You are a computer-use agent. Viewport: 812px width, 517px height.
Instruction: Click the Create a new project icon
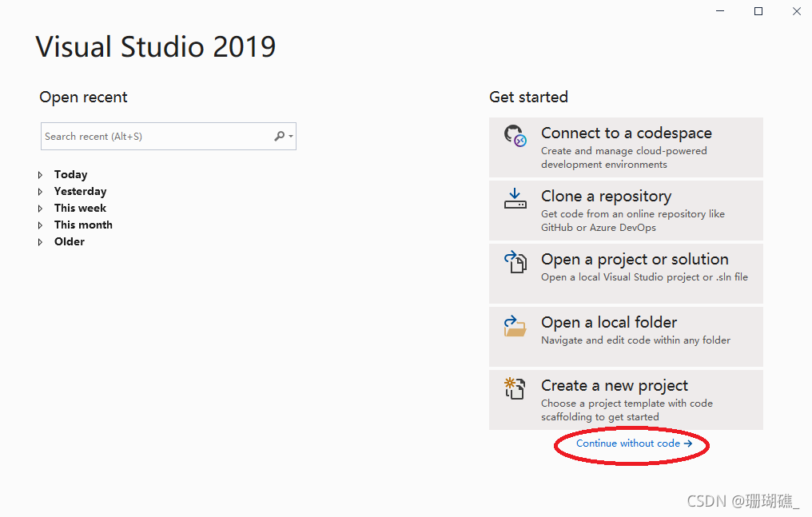coord(515,388)
